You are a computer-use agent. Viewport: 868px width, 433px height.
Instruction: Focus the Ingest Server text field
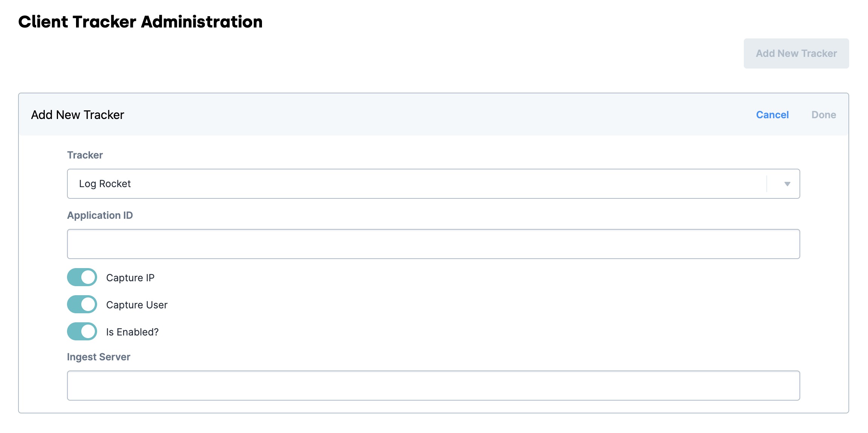tap(433, 386)
